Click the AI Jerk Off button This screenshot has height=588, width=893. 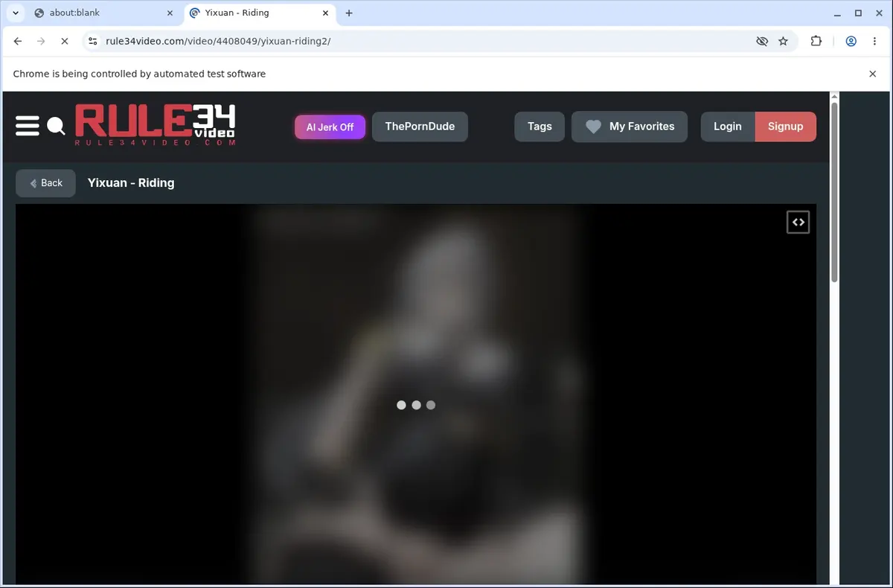[330, 127]
